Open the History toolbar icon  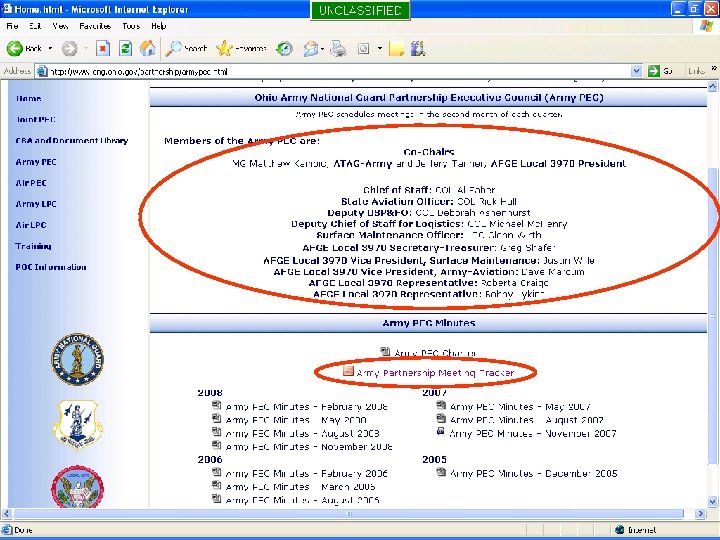[x=285, y=48]
